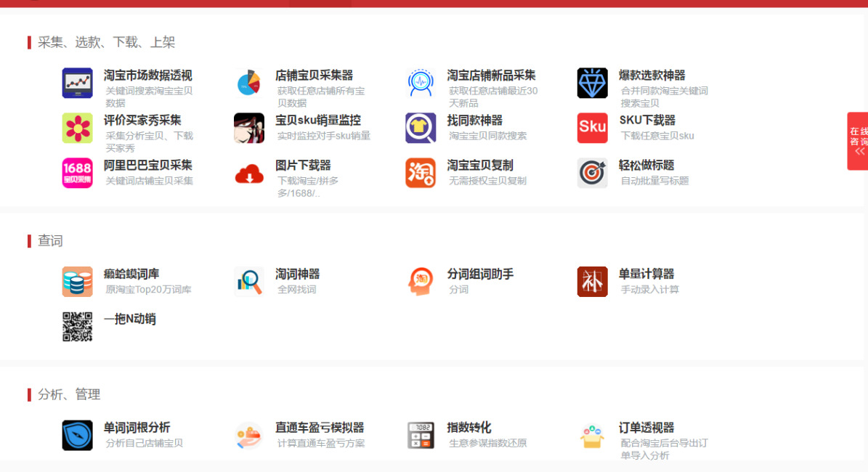The height and width of the screenshot is (472, 868).
Task: Open the 单词词根分析 title link
Action: (137, 427)
